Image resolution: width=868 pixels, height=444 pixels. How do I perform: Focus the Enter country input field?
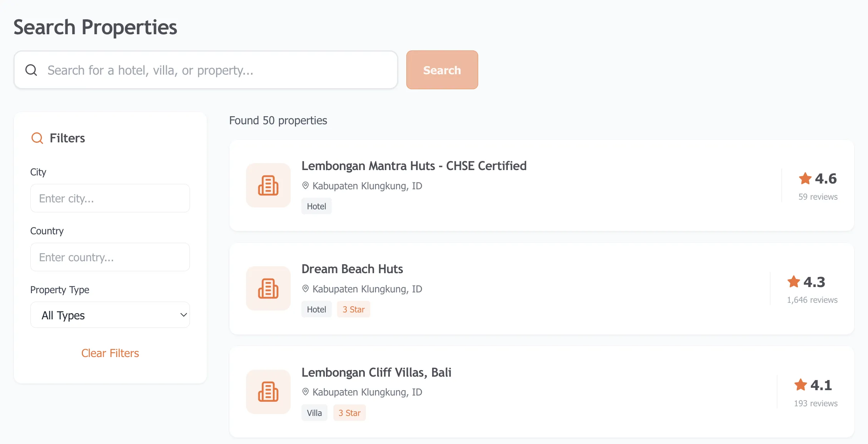(x=110, y=257)
